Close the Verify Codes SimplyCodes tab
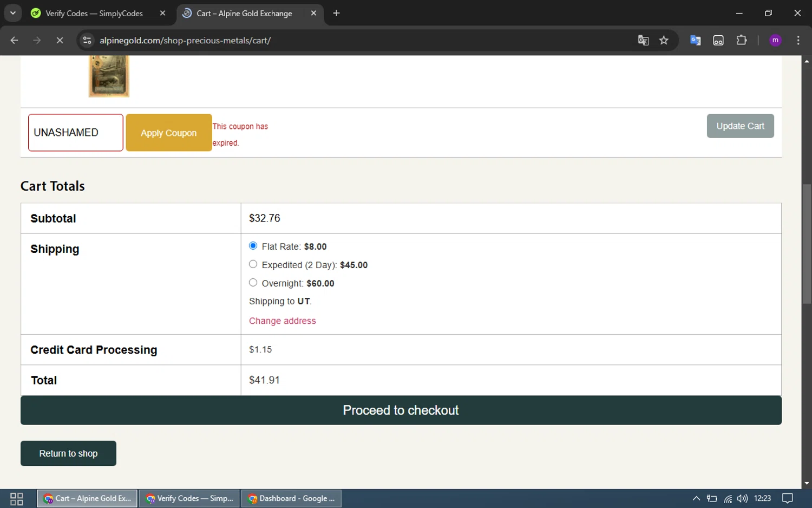 pyautogui.click(x=162, y=13)
